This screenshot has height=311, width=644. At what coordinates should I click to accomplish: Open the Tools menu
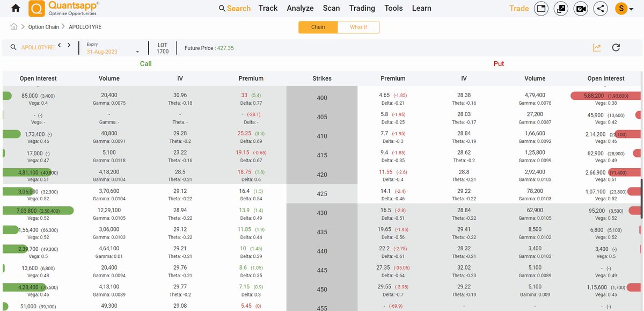[x=393, y=8]
